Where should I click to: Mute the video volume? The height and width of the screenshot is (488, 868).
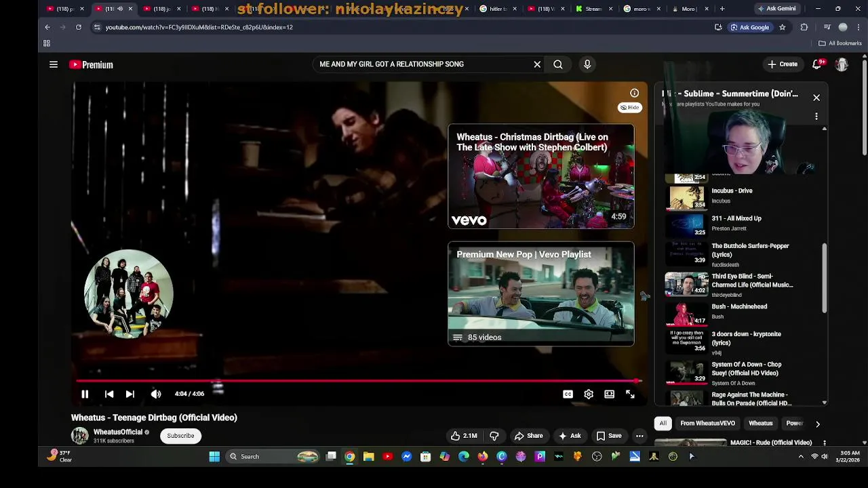coord(156,394)
